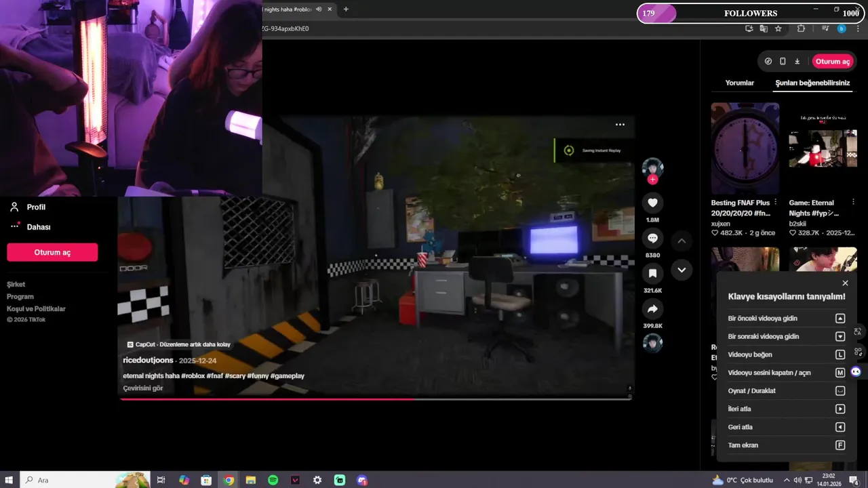868x488 pixels.
Task: Seek on the red video progress bar
Action: point(376,399)
